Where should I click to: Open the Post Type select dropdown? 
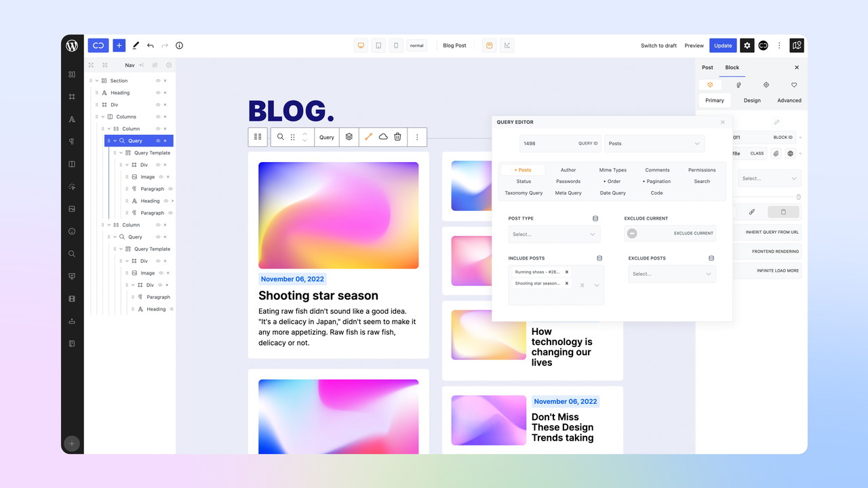point(554,235)
